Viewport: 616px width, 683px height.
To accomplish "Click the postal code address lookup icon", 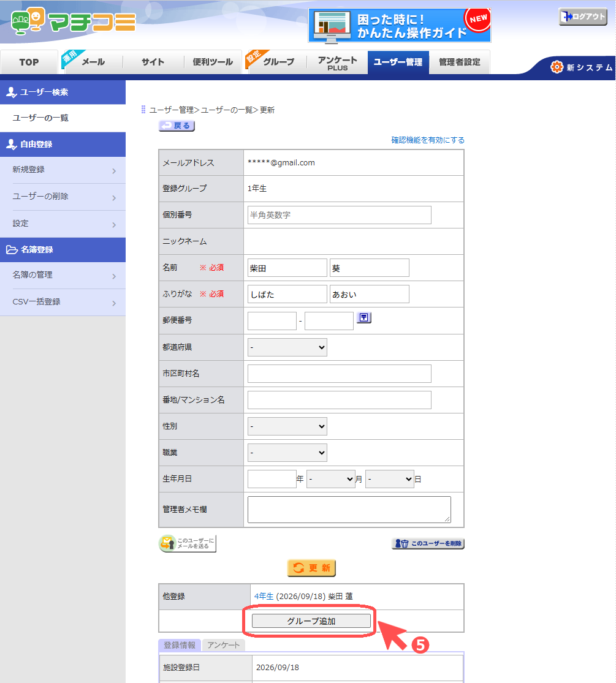I will coord(364,317).
